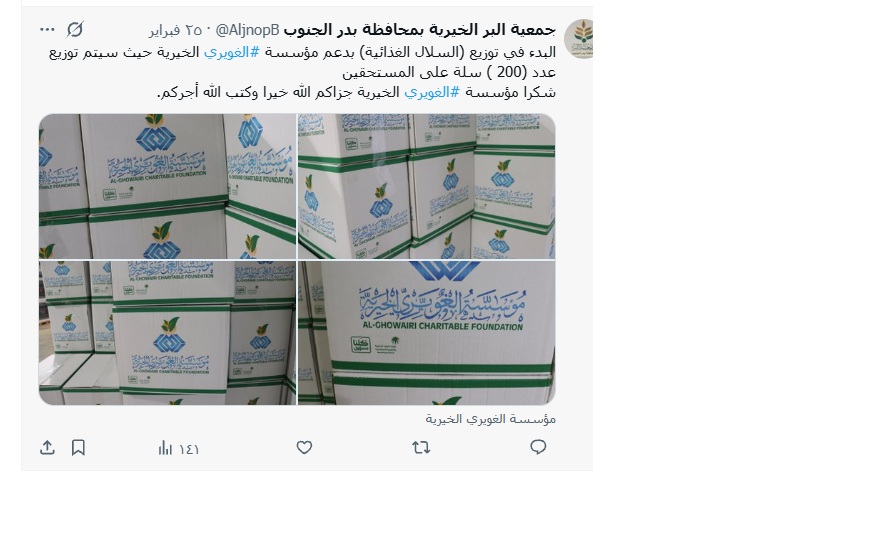Repost this tweet with retweet icon
The image size is (876, 551).
pyautogui.click(x=421, y=447)
